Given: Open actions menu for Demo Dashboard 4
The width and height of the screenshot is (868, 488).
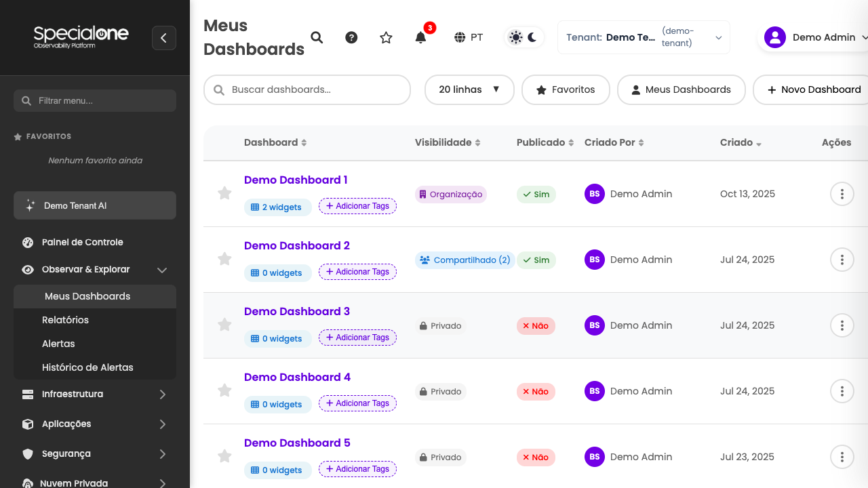Looking at the screenshot, I should click(842, 391).
